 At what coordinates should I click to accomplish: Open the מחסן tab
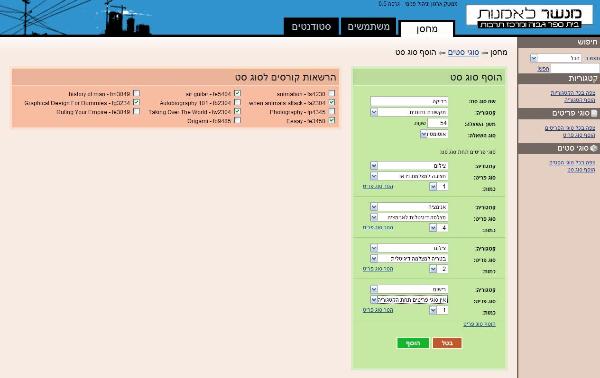coord(427,29)
